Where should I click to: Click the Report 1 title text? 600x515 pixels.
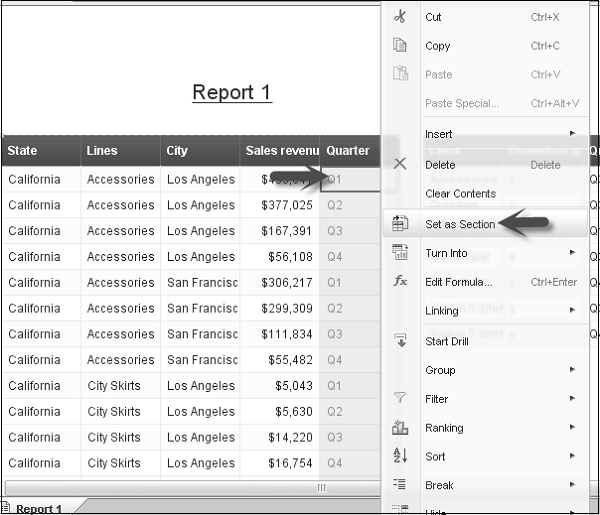pyautogui.click(x=231, y=93)
